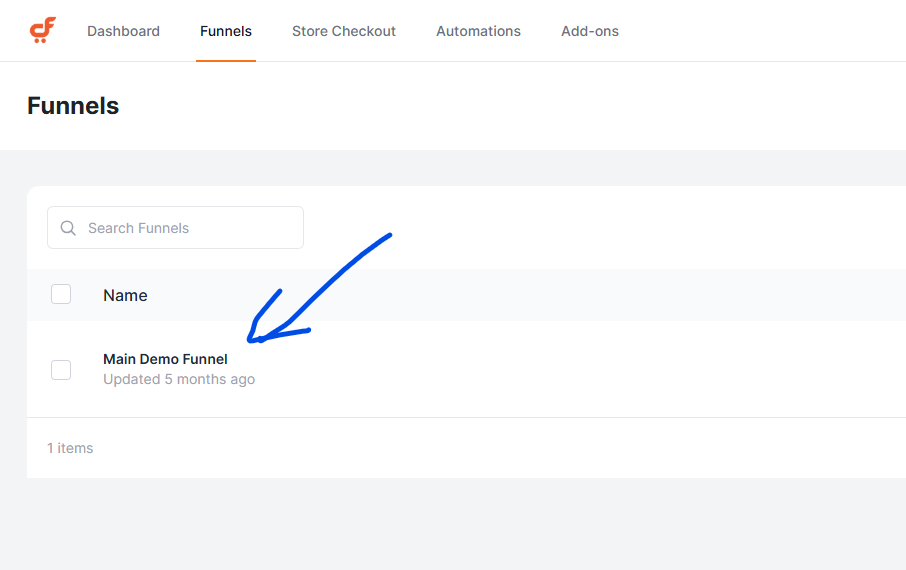Click the Name column header

point(125,295)
